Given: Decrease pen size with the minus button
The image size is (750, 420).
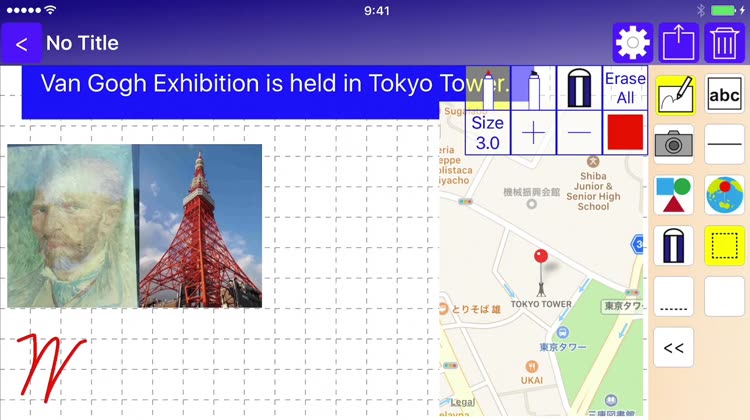Looking at the screenshot, I should (579, 133).
